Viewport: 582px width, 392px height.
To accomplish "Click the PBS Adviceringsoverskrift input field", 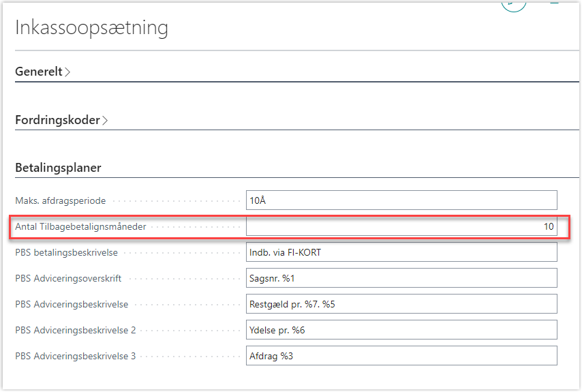I will [x=401, y=278].
